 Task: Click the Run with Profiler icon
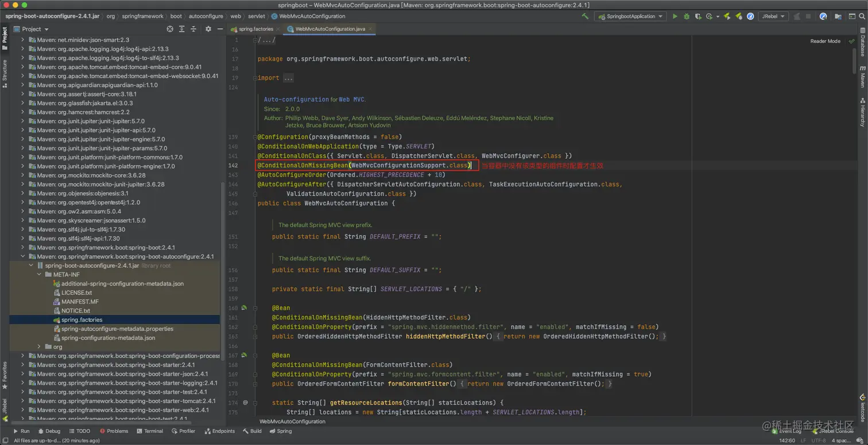709,16
